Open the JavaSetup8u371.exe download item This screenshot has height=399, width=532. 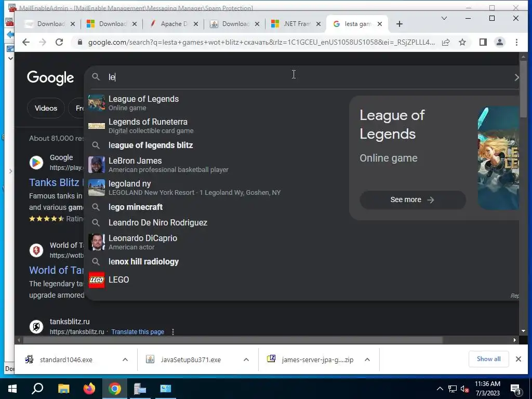coord(191,360)
